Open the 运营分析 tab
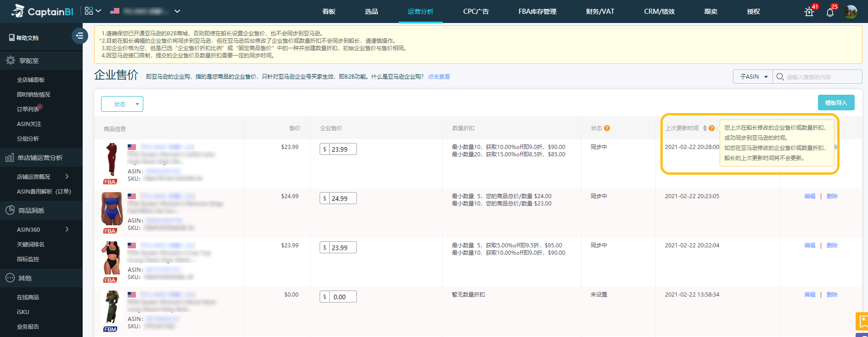This screenshot has height=337, width=868. (420, 11)
